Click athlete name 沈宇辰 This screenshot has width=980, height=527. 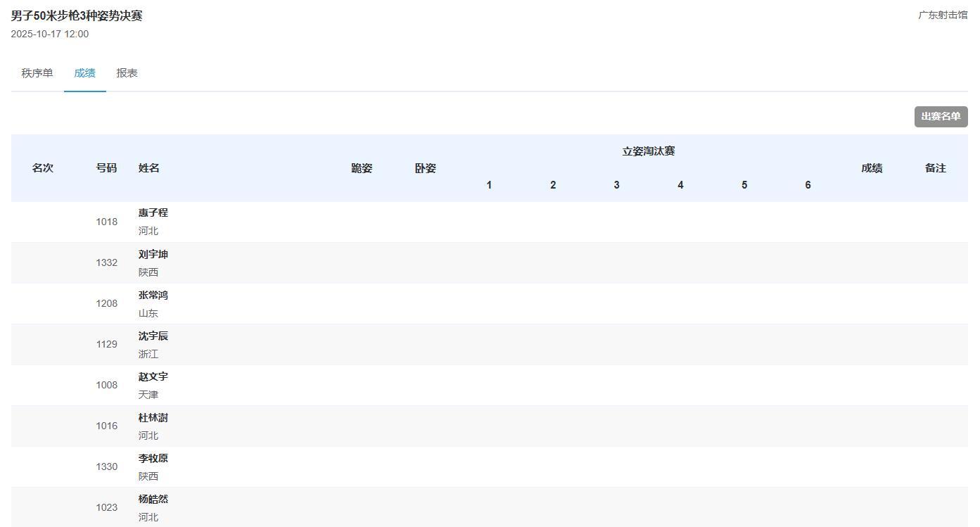[x=153, y=336]
